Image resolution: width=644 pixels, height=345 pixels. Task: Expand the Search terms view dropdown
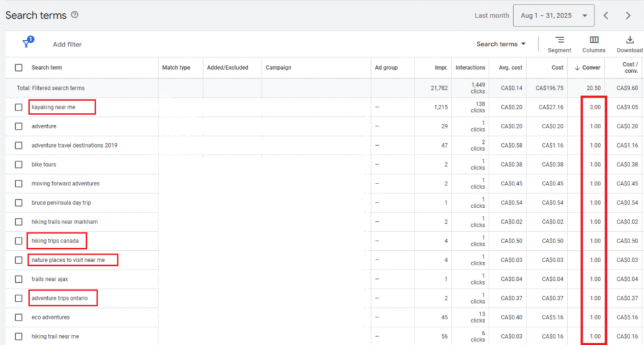[x=501, y=44]
